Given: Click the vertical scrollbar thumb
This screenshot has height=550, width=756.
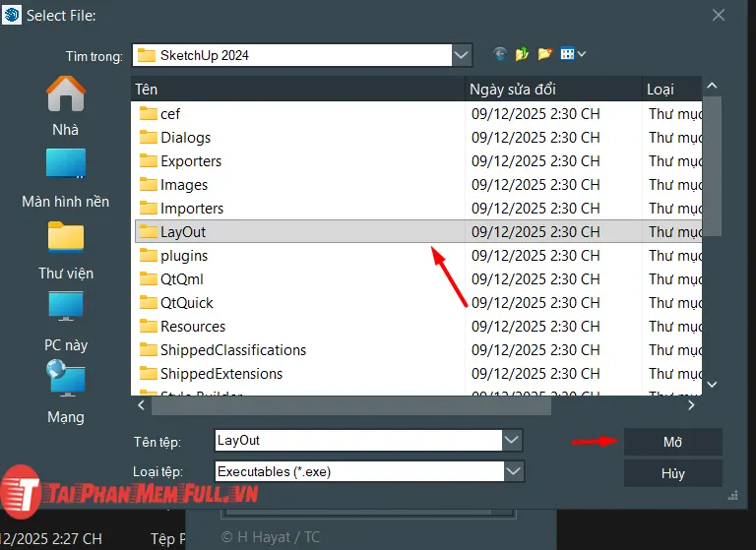Looking at the screenshot, I should tap(712, 166).
